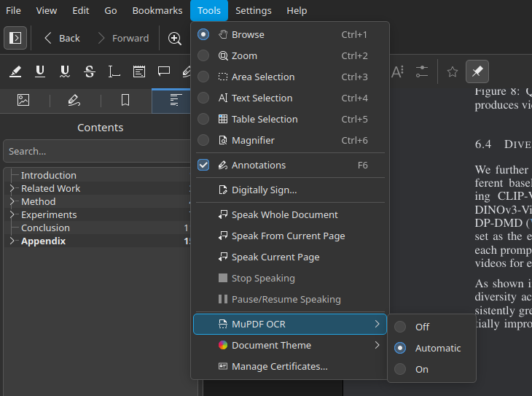Select the strikeout annotation tool

(x=90, y=71)
